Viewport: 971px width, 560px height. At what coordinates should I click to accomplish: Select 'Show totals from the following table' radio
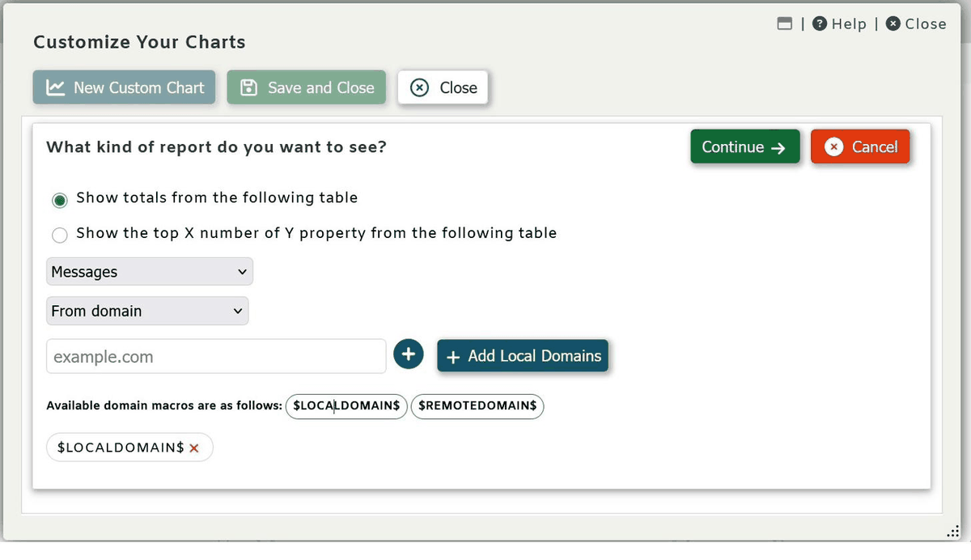[60, 199]
